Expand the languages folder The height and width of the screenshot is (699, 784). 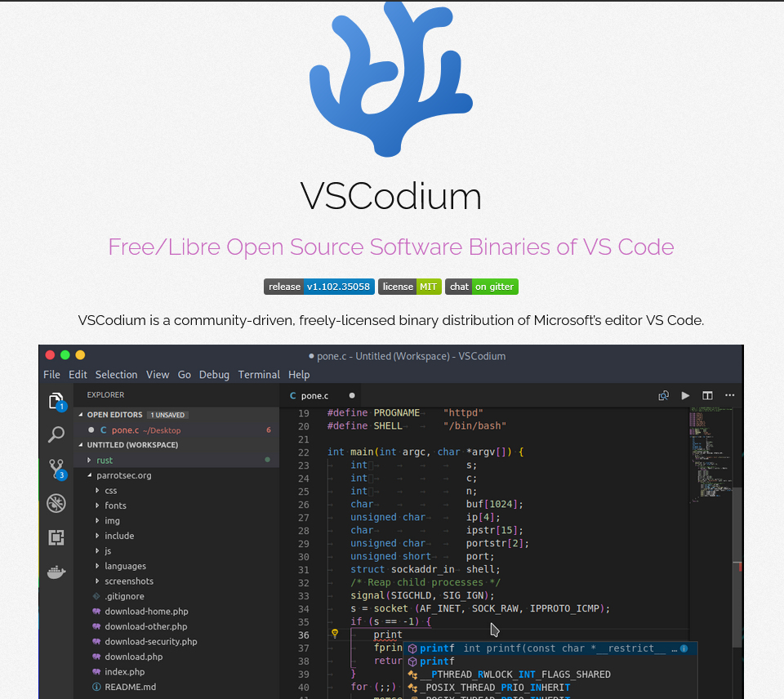point(97,566)
